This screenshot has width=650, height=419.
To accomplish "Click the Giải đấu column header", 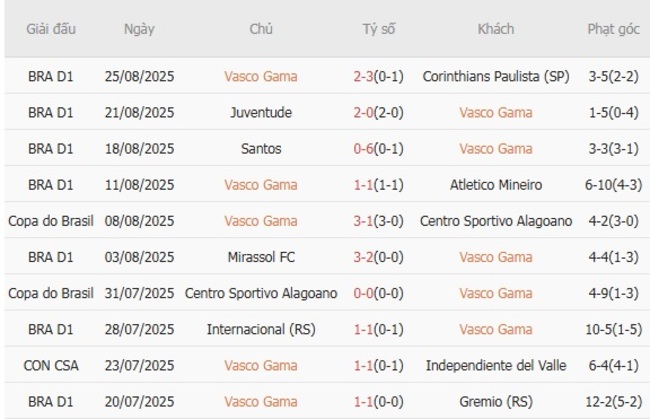I will tap(51, 29).
